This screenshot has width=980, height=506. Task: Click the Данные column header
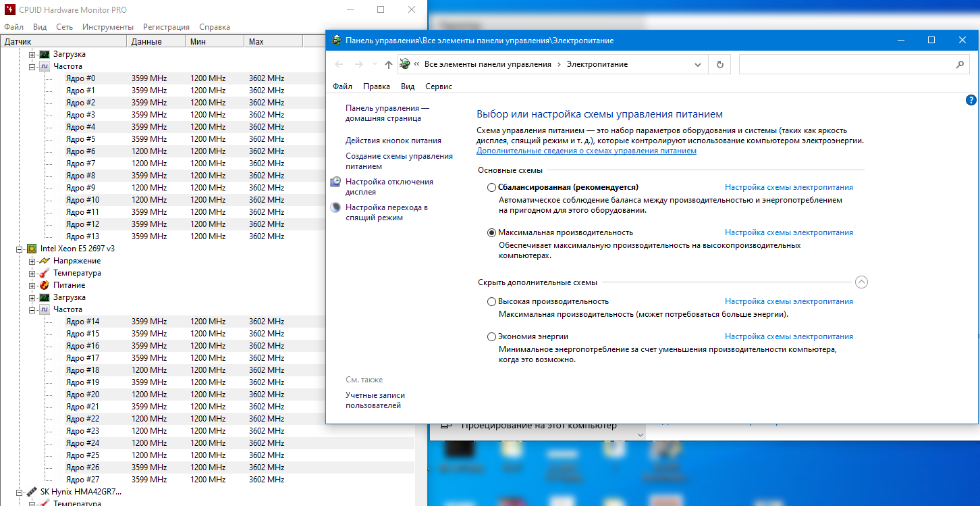pos(156,42)
